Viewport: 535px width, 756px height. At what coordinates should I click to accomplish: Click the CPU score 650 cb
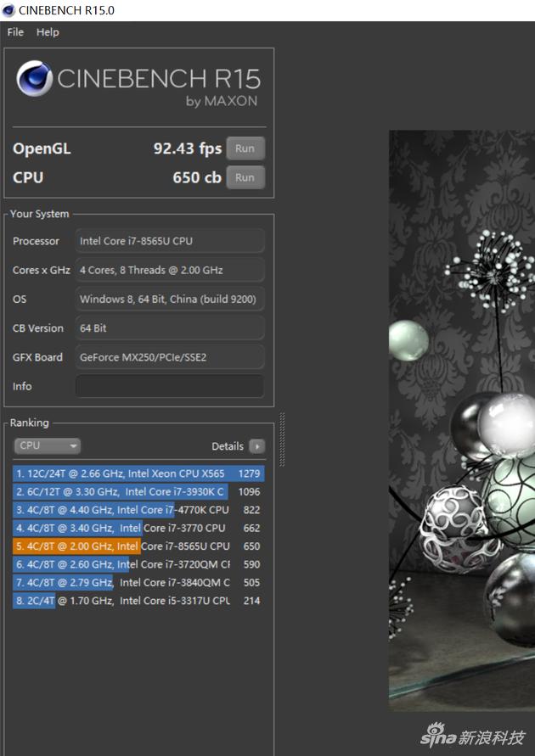coord(197,177)
